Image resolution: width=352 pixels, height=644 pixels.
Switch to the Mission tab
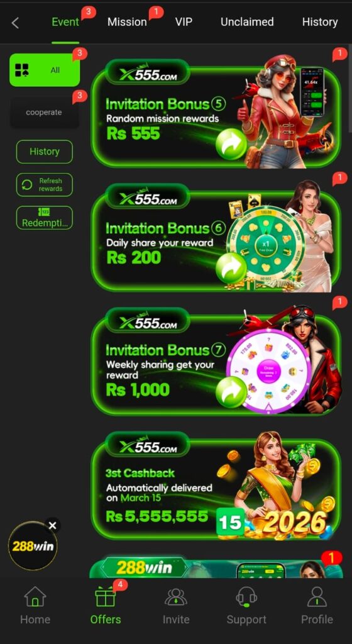(x=127, y=22)
